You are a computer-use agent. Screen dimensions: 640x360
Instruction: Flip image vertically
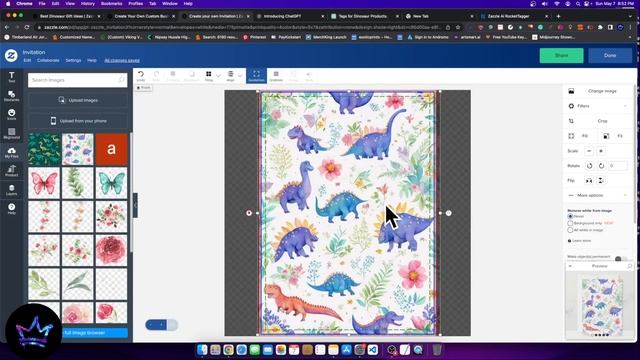coord(601,180)
